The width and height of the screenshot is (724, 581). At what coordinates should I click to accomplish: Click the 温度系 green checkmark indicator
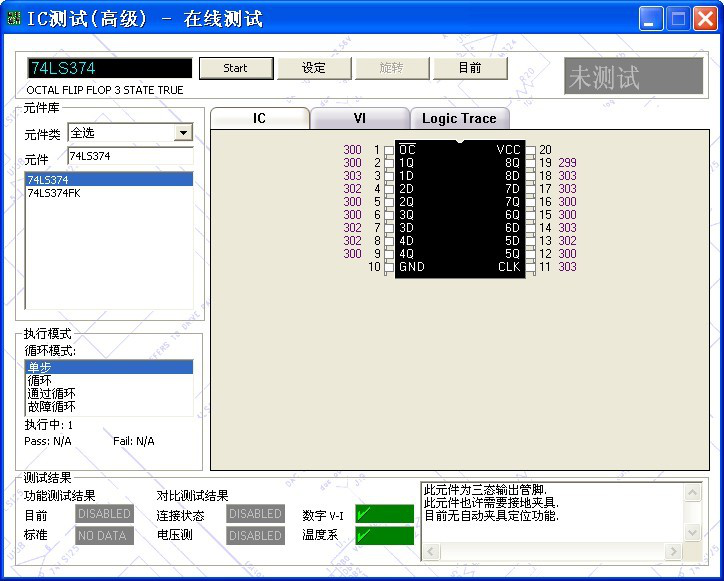pyautogui.click(x=384, y=536)
